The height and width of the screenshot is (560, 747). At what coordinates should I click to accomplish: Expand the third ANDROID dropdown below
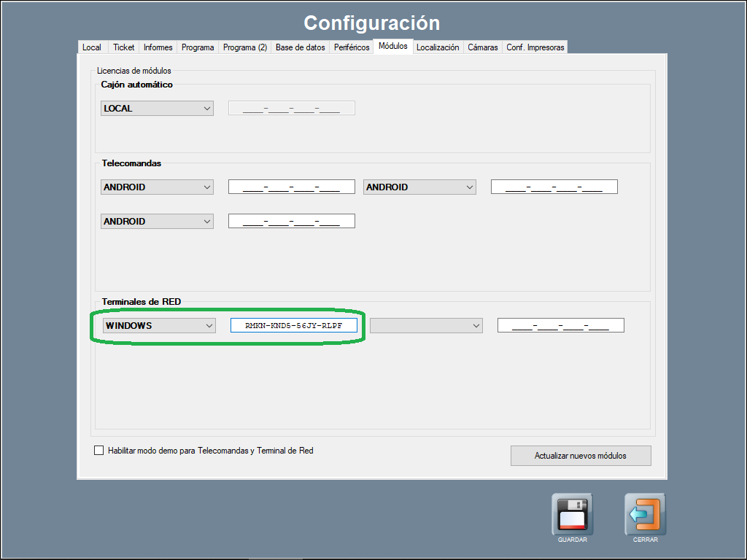click(157, 222)
